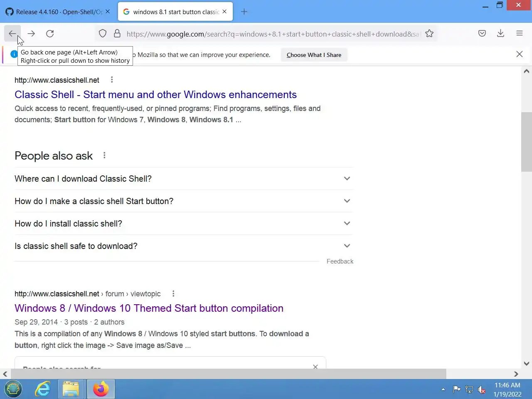Viewport: 532px width, 399px height.
Task: Open taskbar clock showing 11:46 AM
Action: coord(507,390)
